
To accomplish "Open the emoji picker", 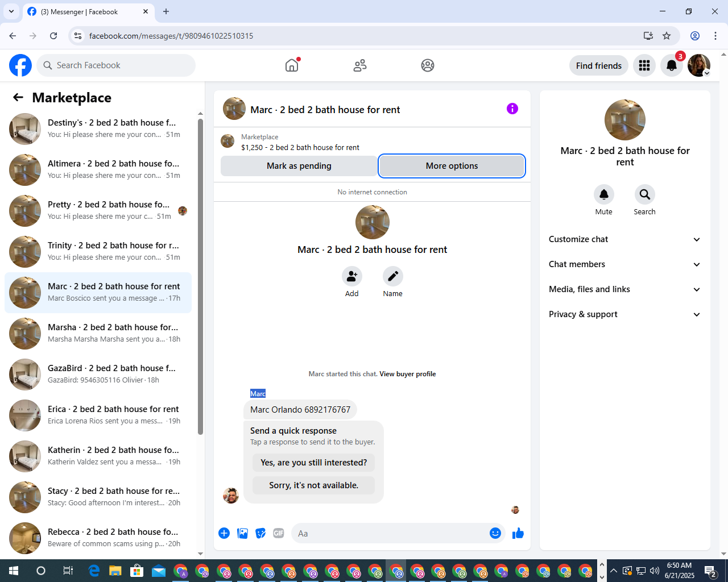I will coord(495,533).
